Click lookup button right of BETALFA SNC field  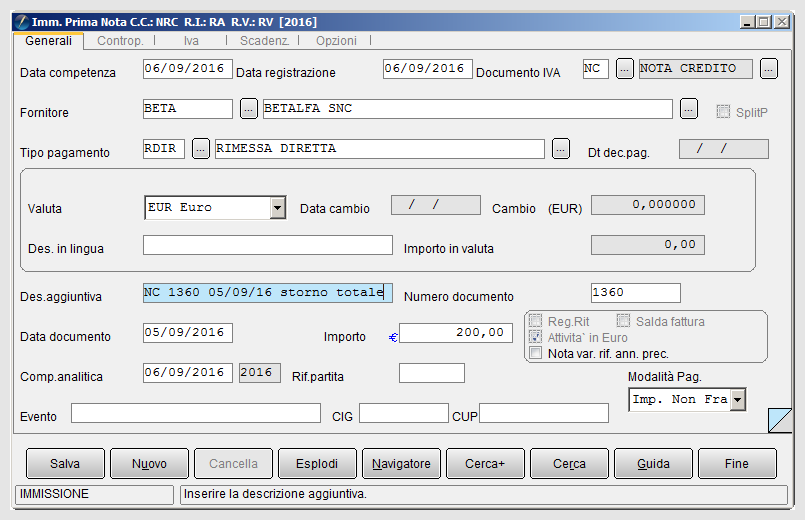[x=689, y=108]
